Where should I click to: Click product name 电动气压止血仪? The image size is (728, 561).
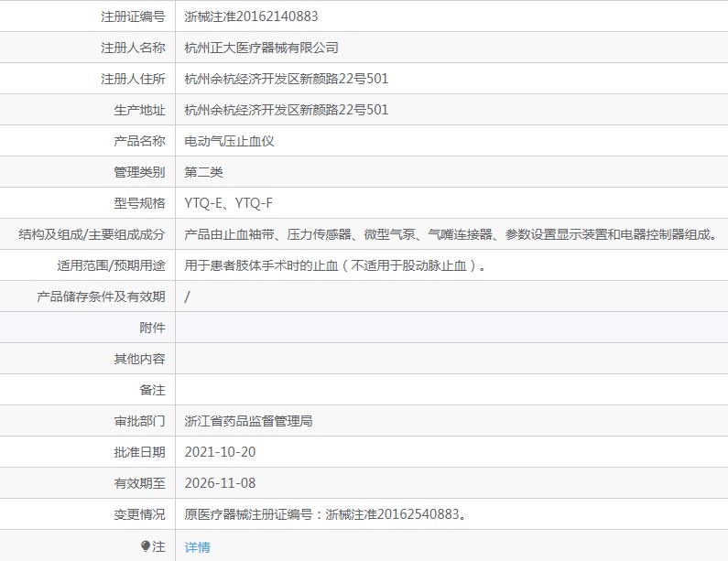tap(229, 141)
